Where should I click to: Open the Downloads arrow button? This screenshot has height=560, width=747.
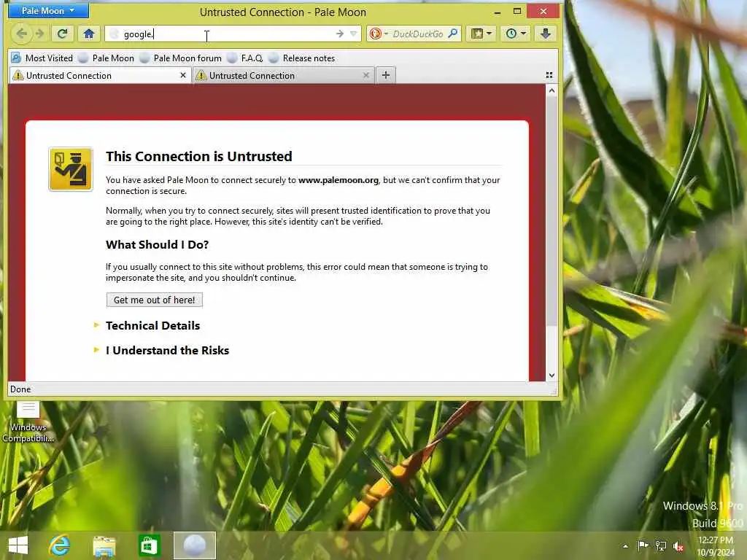(x=546, y=34)
